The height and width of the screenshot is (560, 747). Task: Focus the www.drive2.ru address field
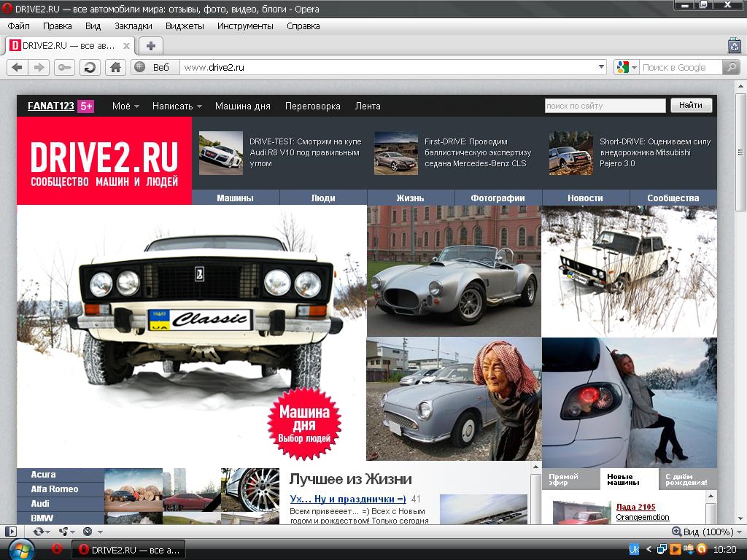tap(388, 68)
